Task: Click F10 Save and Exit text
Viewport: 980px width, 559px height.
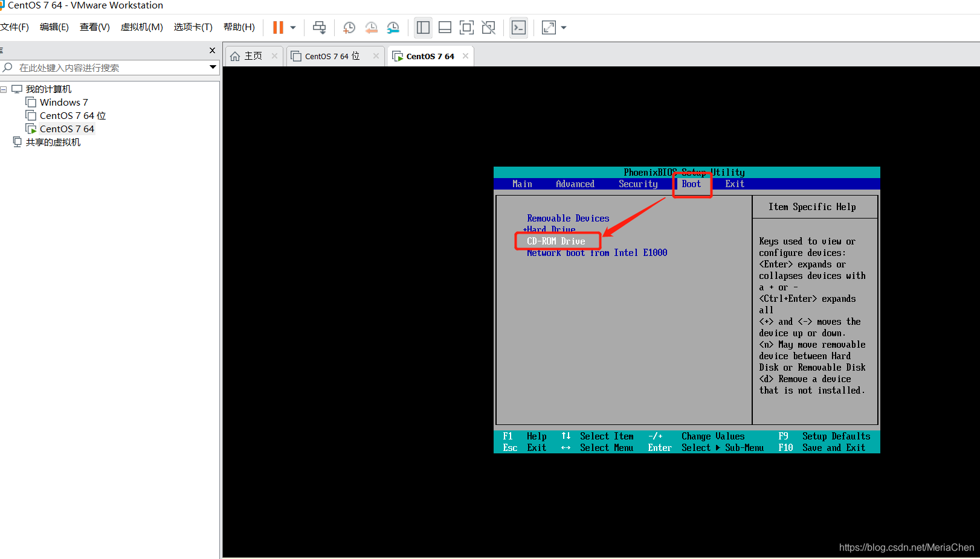Action: [x=822, y=448]
